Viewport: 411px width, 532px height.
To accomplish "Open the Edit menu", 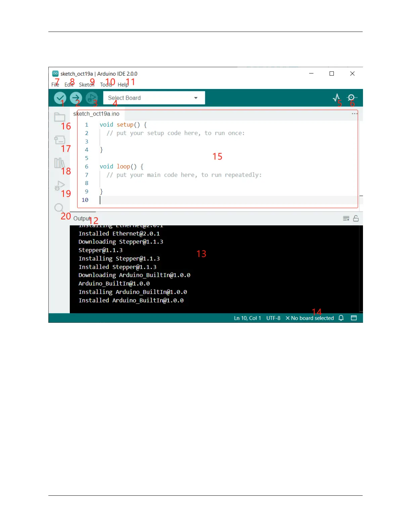I will point(69,85).
